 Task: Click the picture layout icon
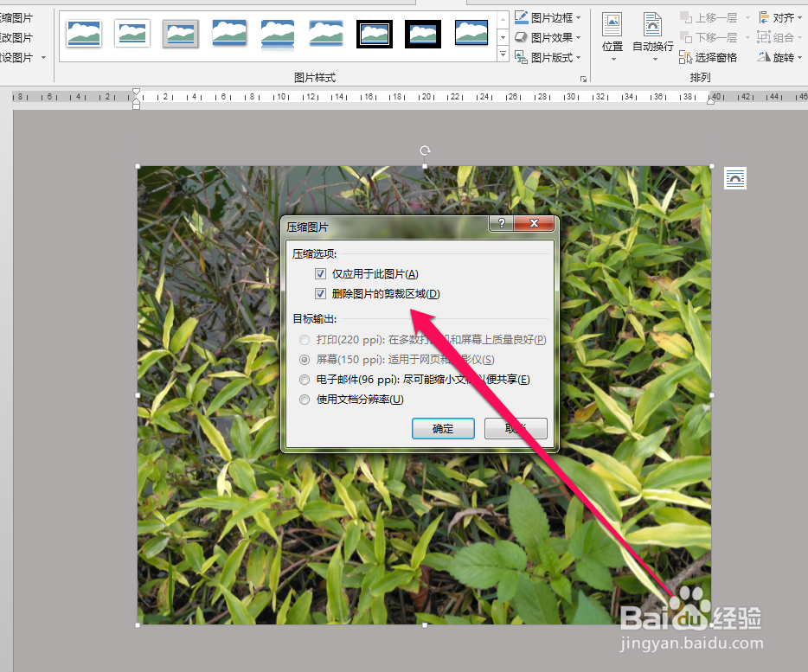[x=522, y=57]
